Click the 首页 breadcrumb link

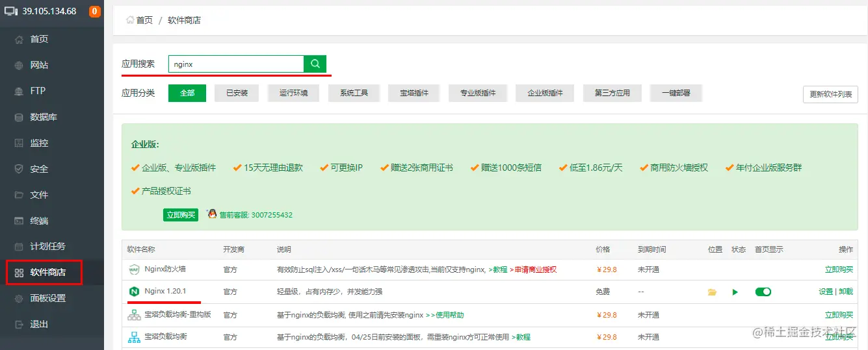pyautogui.click(x=144, y=20)
